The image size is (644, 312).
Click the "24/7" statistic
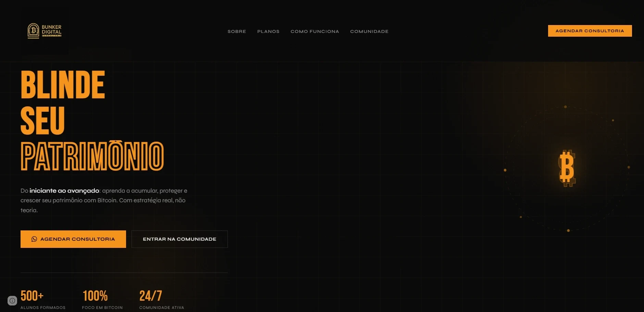coord(150,296)
